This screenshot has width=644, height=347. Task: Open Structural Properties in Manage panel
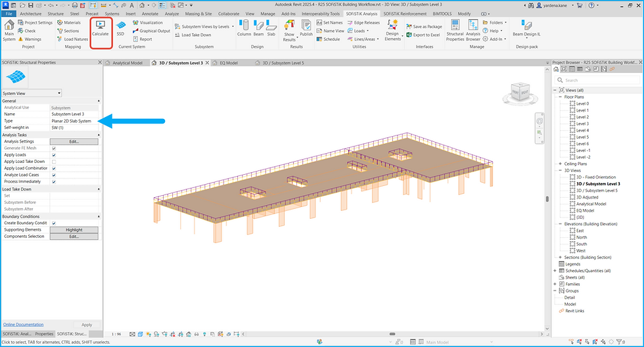(455, 30)
